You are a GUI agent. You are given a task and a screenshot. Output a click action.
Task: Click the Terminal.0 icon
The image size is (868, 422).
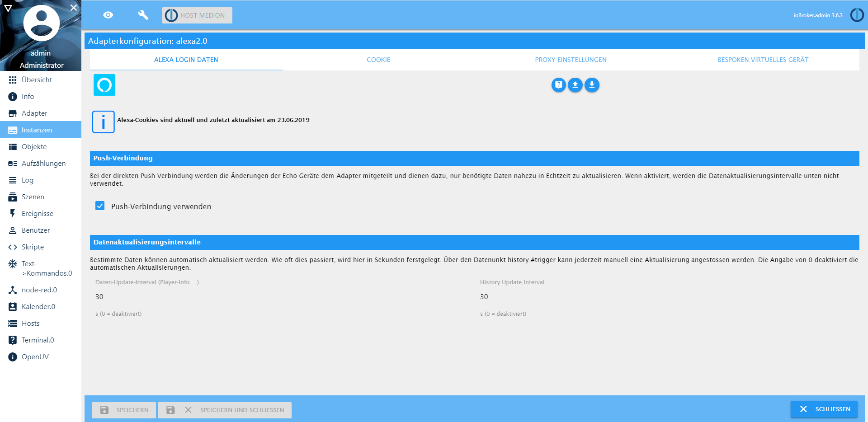click(x=13, y=340)
